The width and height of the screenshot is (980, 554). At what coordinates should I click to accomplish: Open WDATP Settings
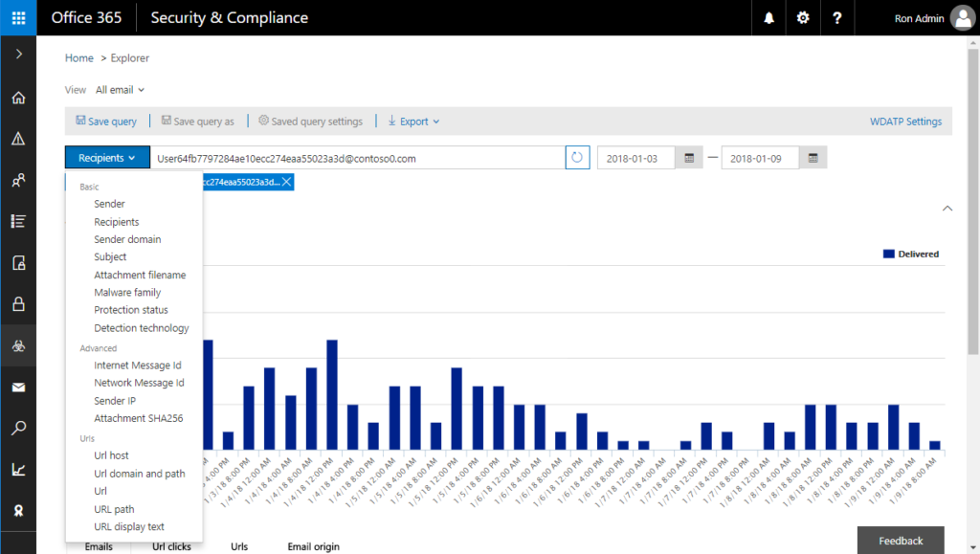point(905,121)
